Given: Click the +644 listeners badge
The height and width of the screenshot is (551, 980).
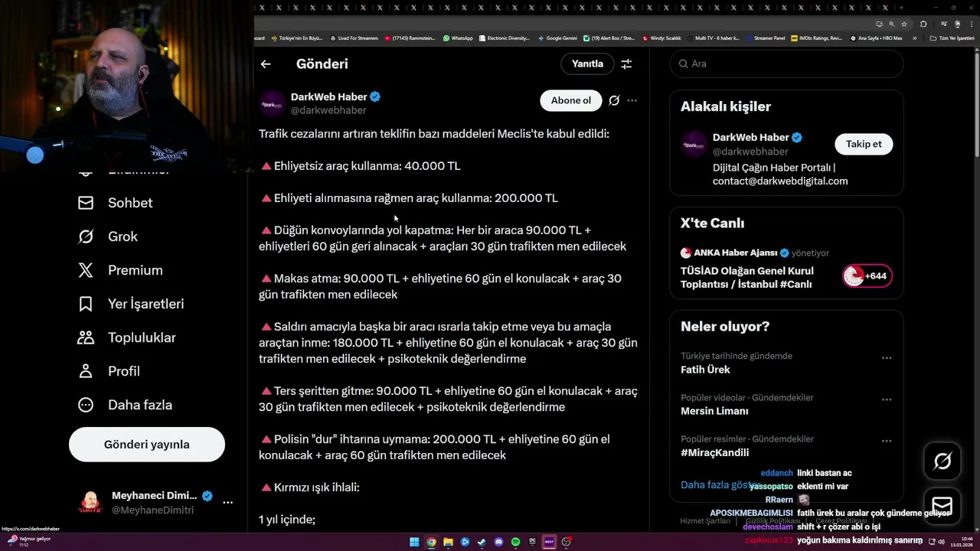Looking at the screenshot, I should point(867,276).
